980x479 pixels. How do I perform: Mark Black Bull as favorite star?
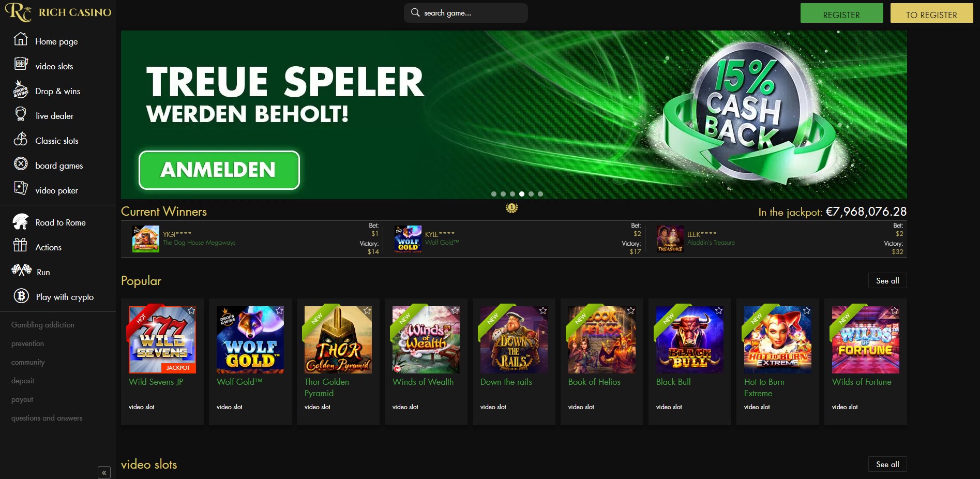coord(719,311)
